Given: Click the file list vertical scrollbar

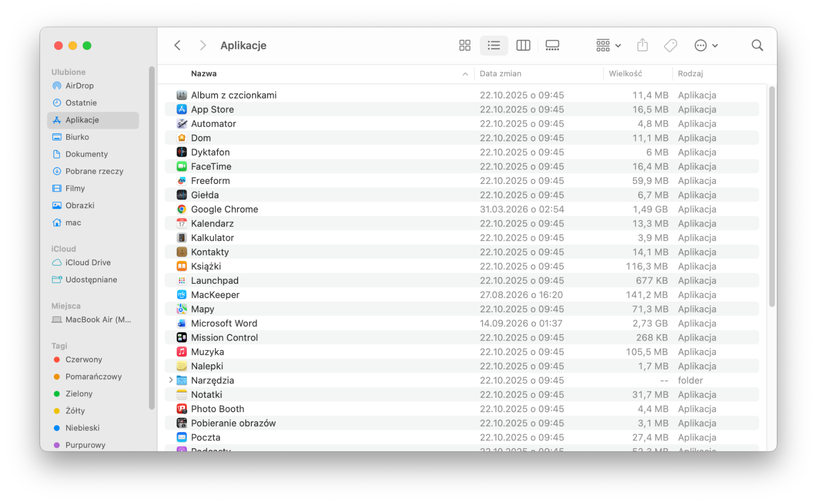Looking at the screenshot, I should [772, 197].
